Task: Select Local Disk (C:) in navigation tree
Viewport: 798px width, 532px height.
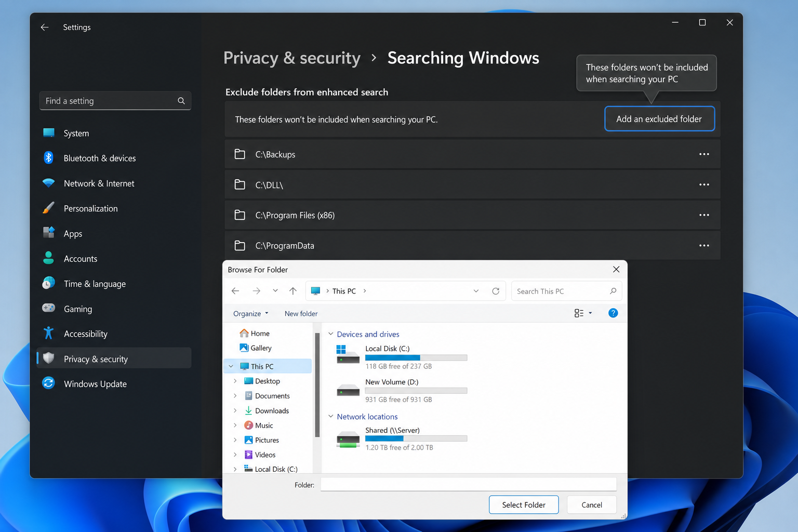Action: [271, 469]
